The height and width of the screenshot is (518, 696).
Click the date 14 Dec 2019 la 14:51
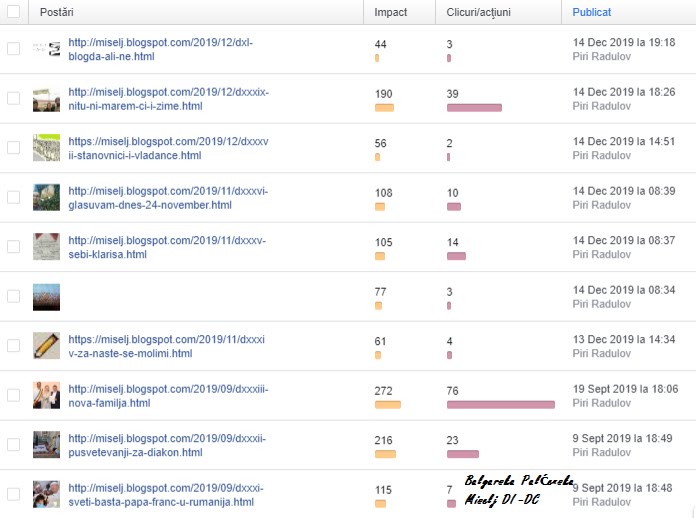click(624, 142)
